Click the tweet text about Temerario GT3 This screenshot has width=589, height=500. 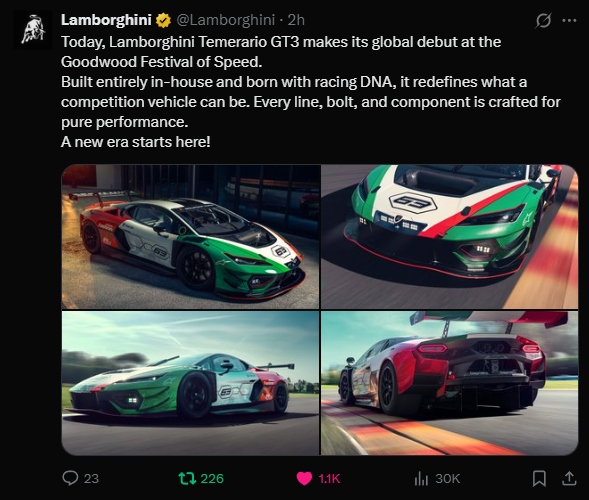click(311, 92)
